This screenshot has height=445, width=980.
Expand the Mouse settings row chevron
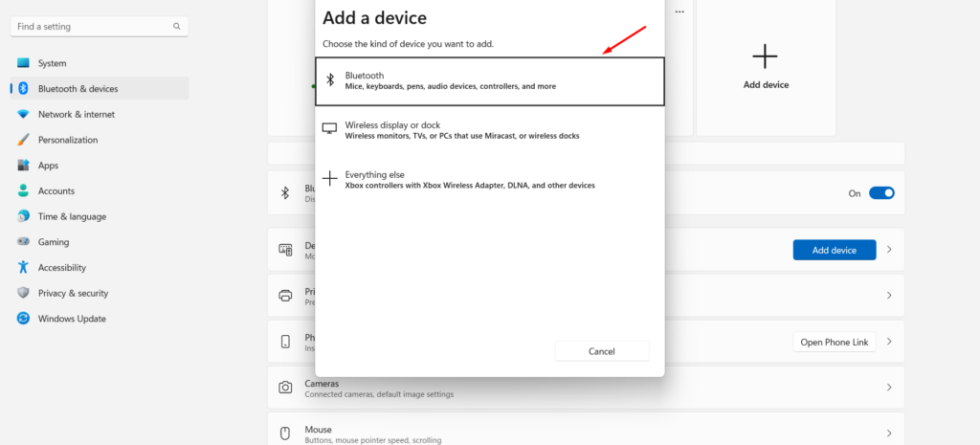[x=889, y=434]
